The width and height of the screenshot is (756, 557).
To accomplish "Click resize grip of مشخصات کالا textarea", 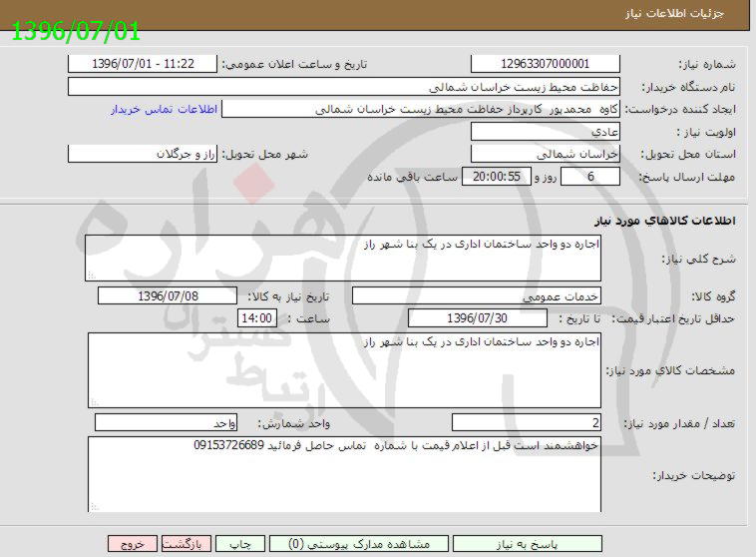I will (x=95, y=402).
